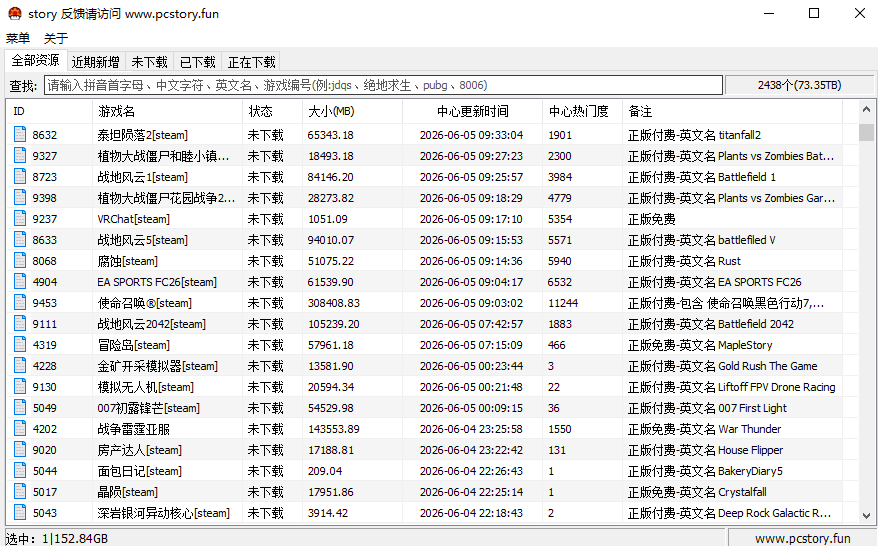Click the 2438个(73.35TB) count button
The width and height of the screenshot is (878, 546).
(x=800, y=85)
